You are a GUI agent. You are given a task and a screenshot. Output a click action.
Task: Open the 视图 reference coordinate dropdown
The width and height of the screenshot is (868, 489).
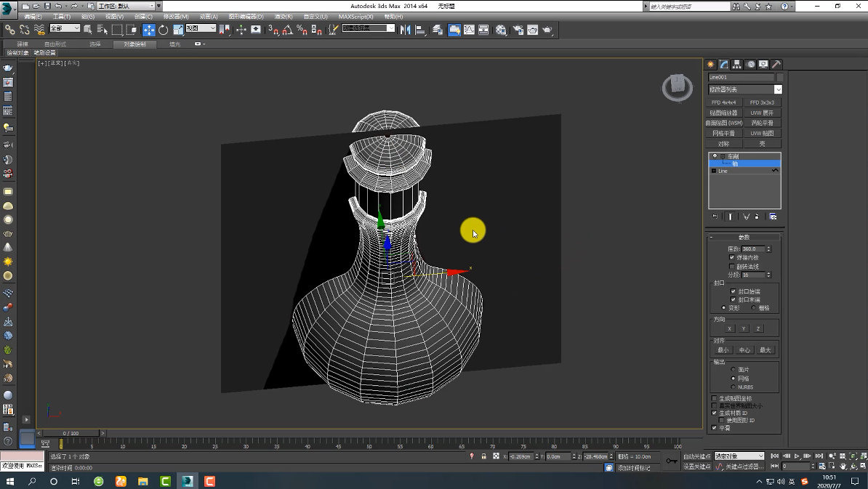click(201, 28)
